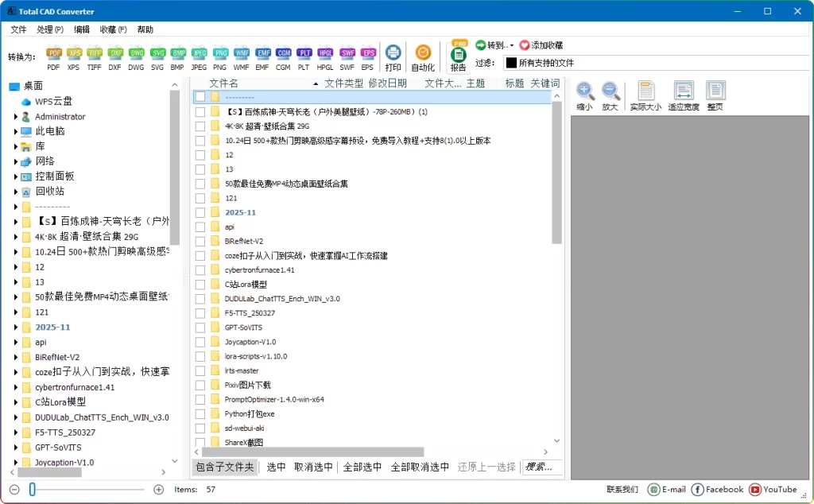Click the zoom slider at the bottom left
This screenshot has width=814, height=504.
tap(32, 489)
